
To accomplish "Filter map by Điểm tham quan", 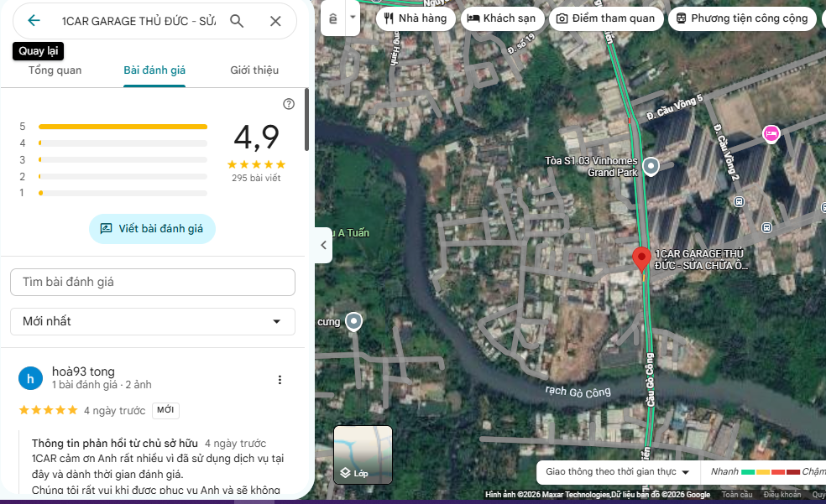I will point(606,18).
